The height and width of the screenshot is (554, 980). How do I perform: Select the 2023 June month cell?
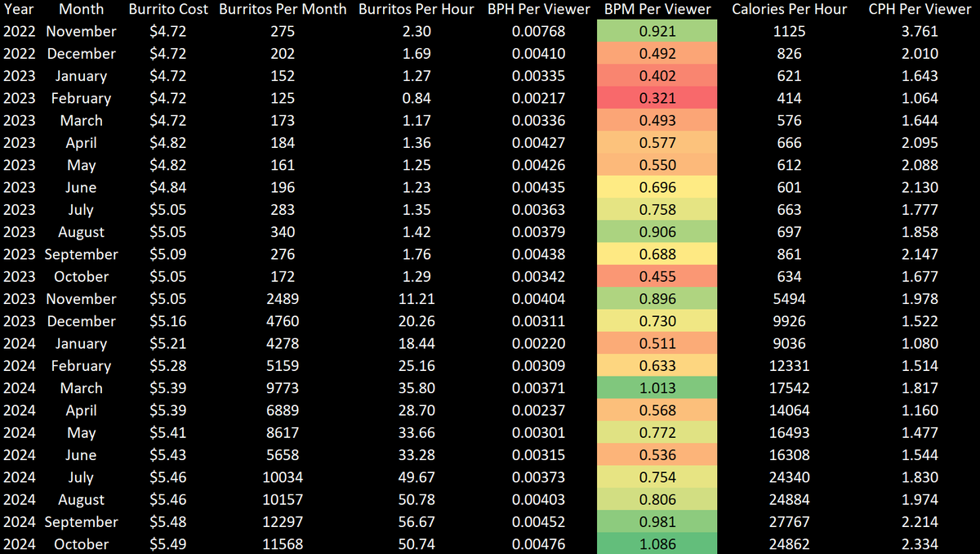coord(81,188)
